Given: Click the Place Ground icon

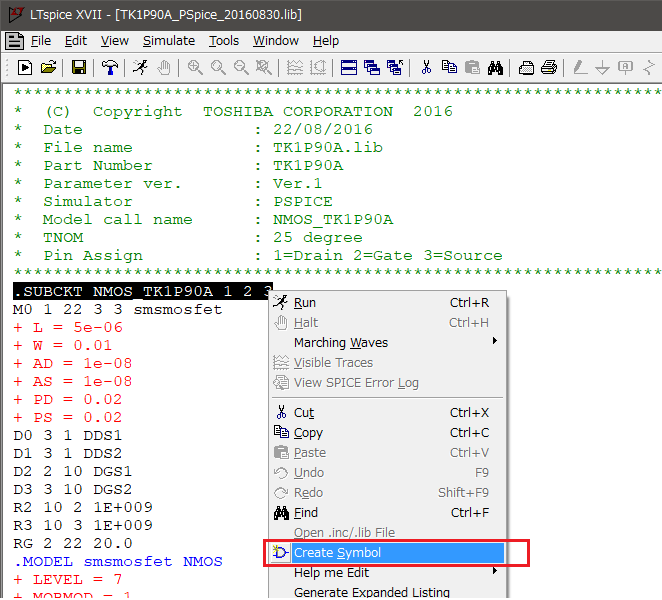Looking at the screenshot, I should point(602,68).
